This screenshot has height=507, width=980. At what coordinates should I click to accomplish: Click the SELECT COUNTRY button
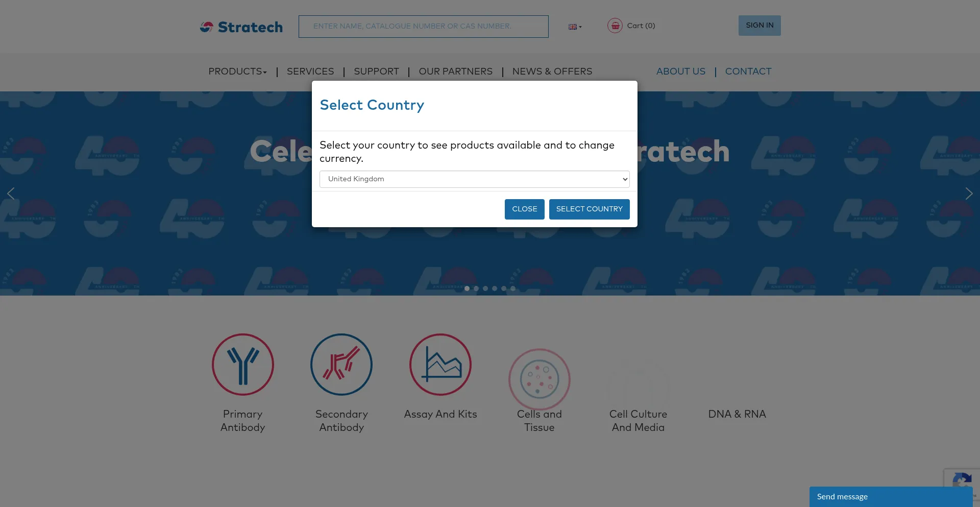[589, 209]
